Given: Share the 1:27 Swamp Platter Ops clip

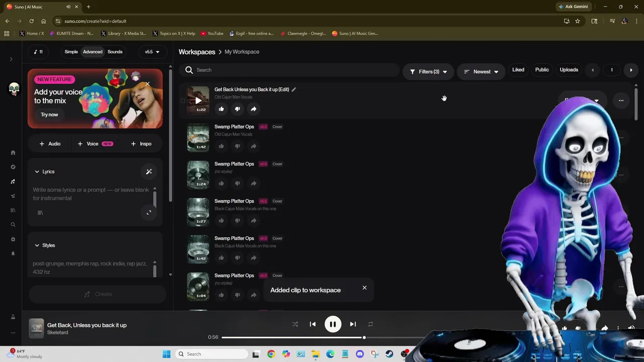Looking at the screenshot, I should click(254, 220).
